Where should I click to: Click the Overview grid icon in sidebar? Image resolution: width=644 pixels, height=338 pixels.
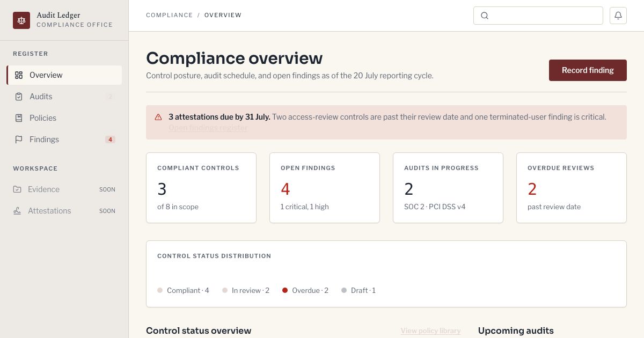pos(19,75)
